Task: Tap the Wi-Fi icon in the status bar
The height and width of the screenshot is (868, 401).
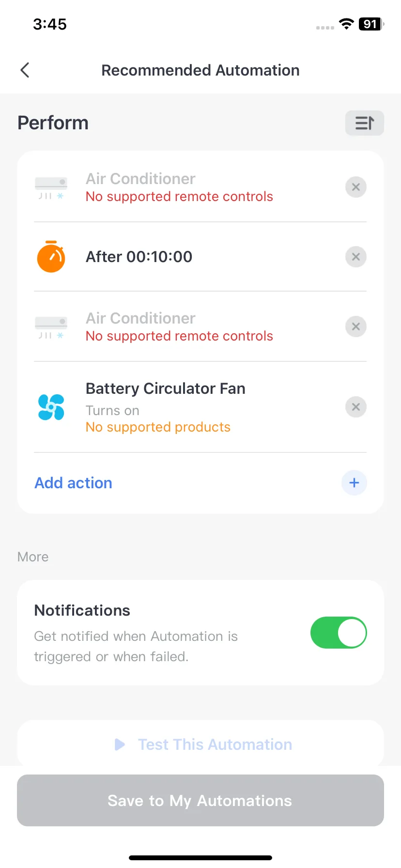Action: tap(346, 24)
